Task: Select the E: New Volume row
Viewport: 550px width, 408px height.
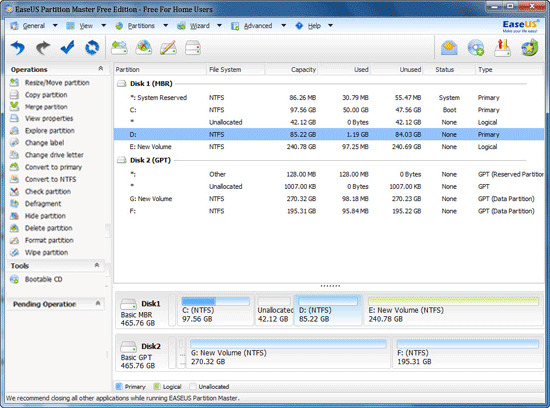Action: click(x=329, y=147)
